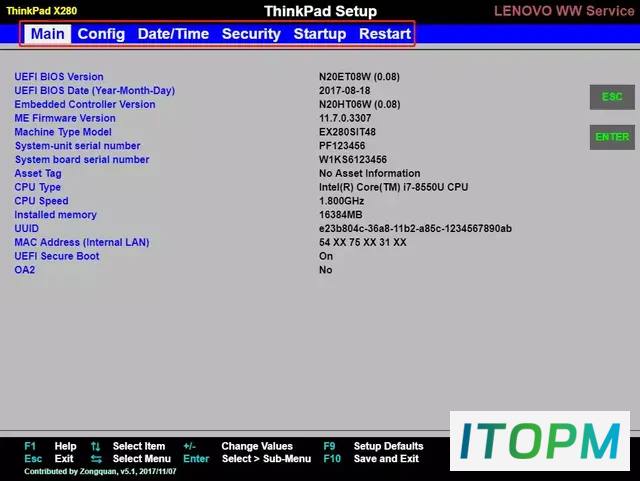Click the Contributed by Zongquan credit line
Image resolution: width=640 pixels, height=481 pixels.
[x=100, y=472]
